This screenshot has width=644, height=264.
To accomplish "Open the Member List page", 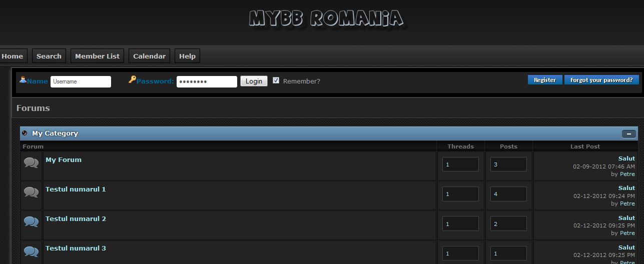I will pyautogui.click(x=97, y=56).
